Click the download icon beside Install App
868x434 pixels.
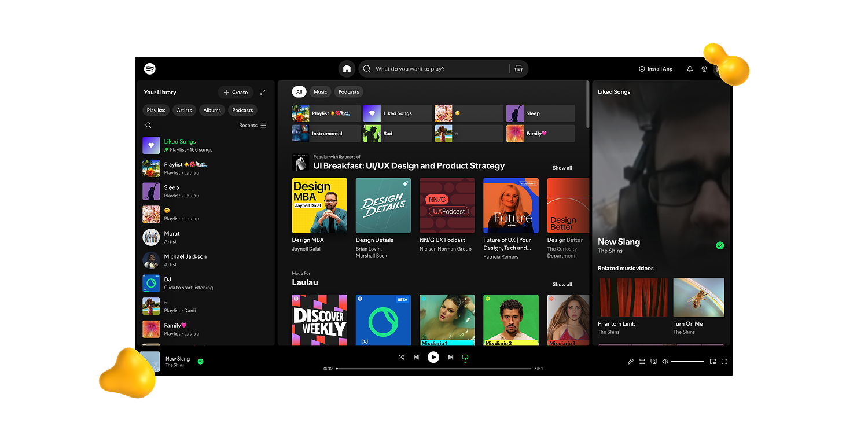[x=642, y=69]
